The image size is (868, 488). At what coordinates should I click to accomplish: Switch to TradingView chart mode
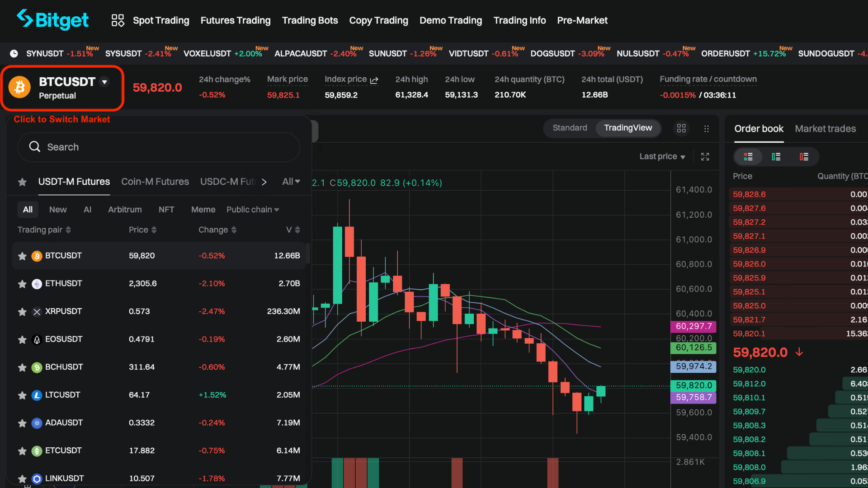[628, 127]
